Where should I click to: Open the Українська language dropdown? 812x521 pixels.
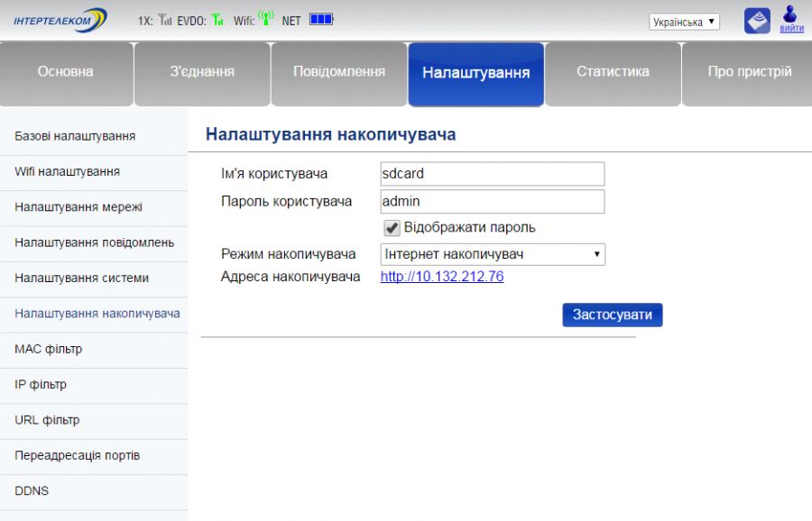pos(684,22)
